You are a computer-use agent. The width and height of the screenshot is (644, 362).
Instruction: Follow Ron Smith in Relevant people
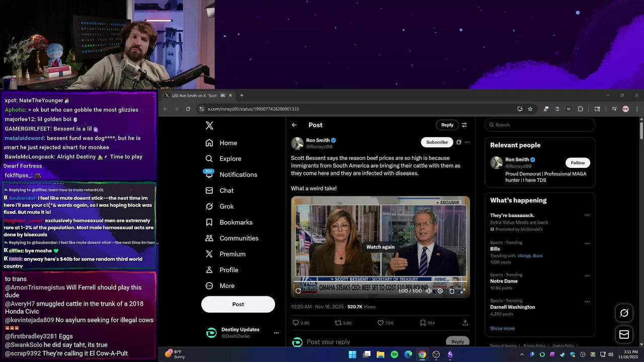click(578, 163)
